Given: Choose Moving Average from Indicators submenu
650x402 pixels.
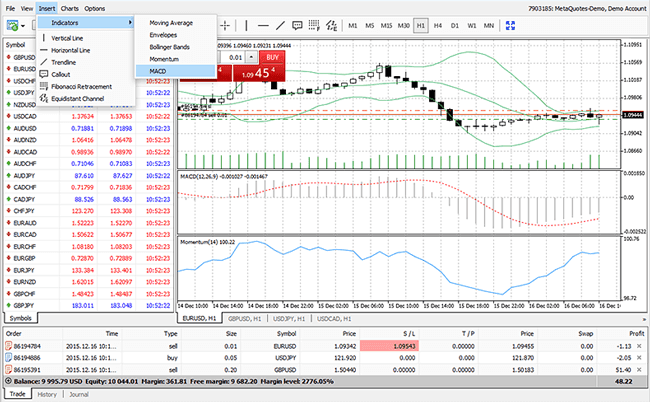Looking at the screenshot, I should coord(171,23).
